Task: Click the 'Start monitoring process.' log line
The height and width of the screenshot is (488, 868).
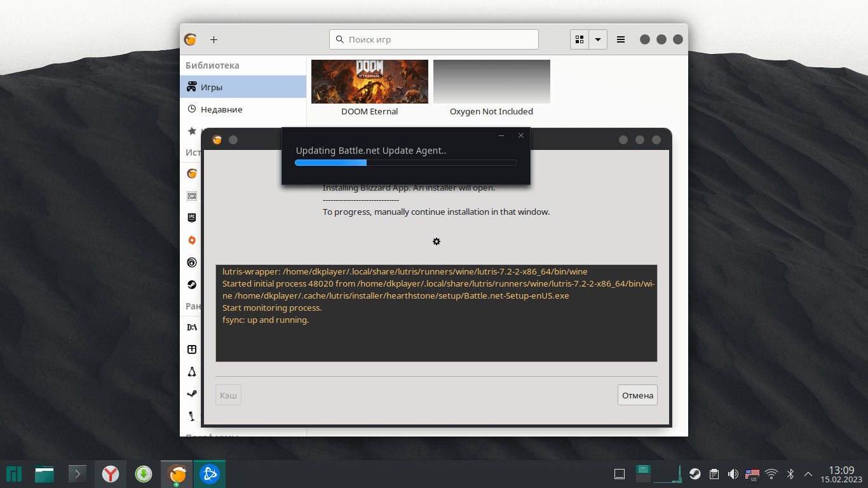Action: pos(272,308)
